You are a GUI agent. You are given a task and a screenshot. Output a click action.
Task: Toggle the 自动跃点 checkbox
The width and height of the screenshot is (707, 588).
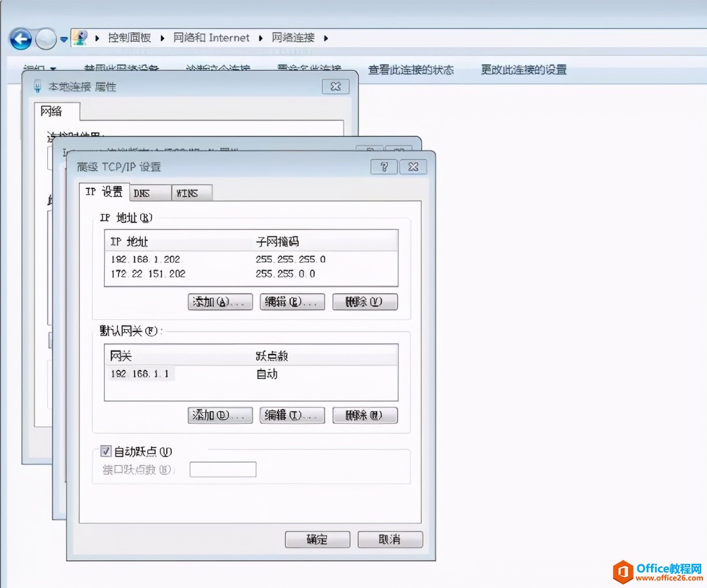[x=106, y=451]
